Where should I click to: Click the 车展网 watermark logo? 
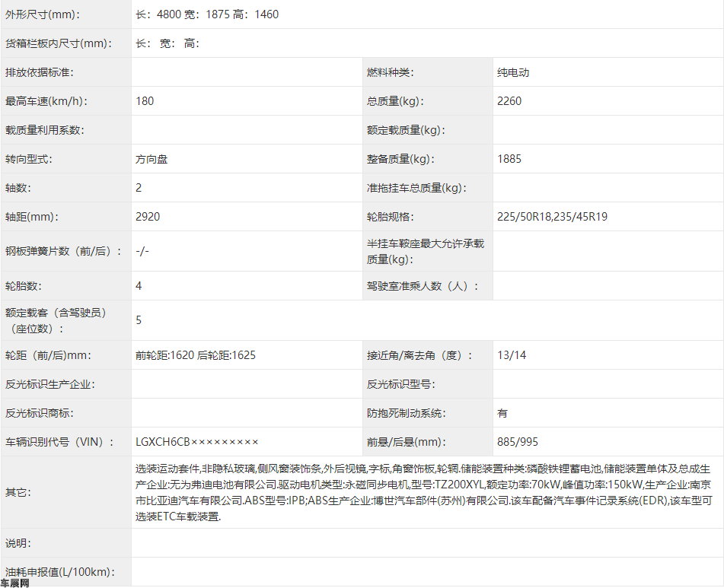point(15,583)
